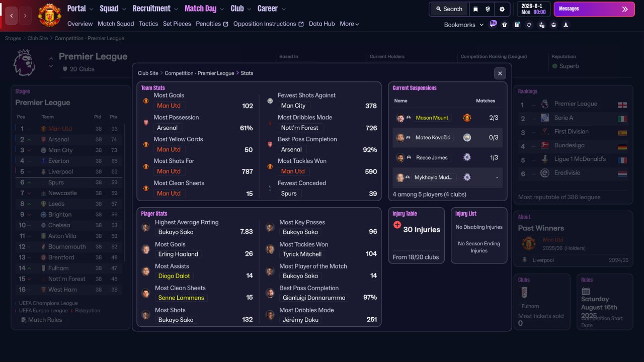Viewport: 644px width, 362px height.
Task: Click the Man Utd badge beside Most Goals
Action: [x=146, y=101]
